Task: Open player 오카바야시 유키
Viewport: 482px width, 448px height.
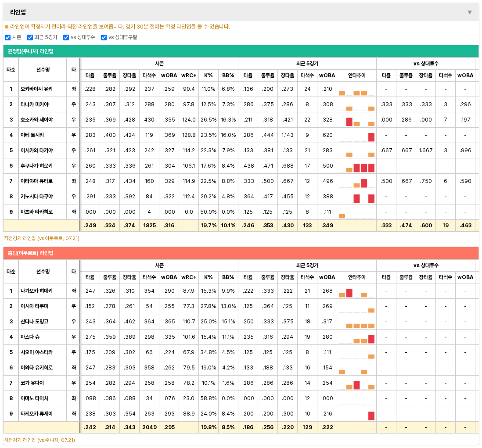Action: pyautogui.click(x=36, y=89)
